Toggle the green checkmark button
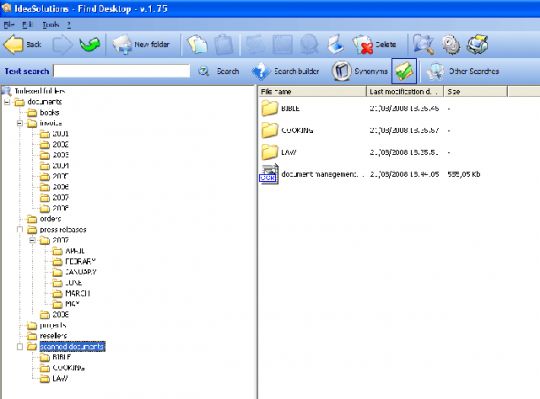 pyautogui.click(x=404, y=71)
